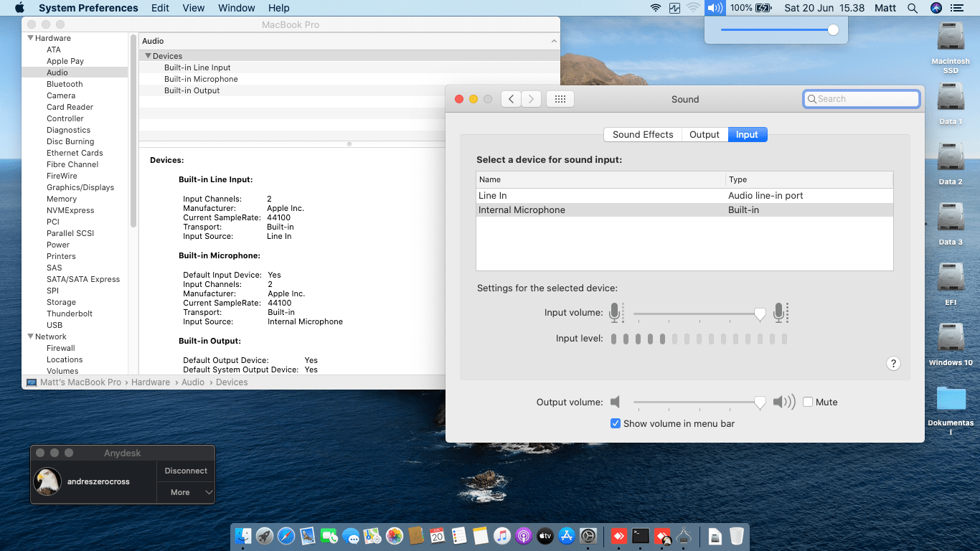
Task: Enable the Mute checkbox
Action: (x=808, y=402)
